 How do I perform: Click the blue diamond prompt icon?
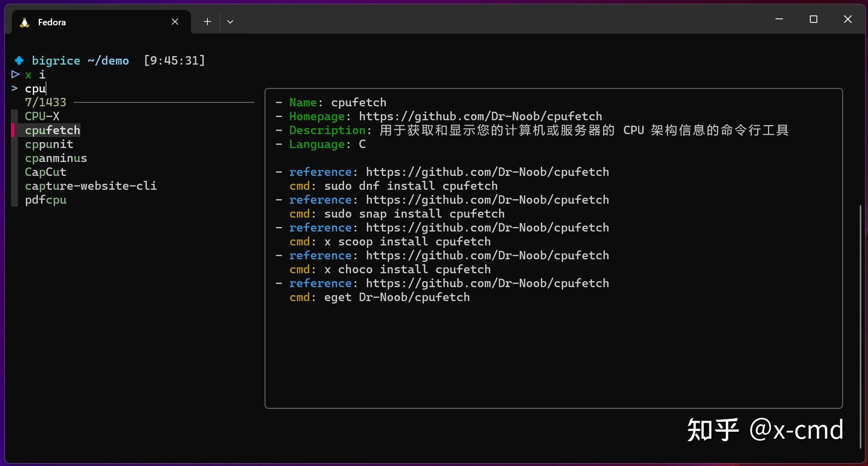coord(19,60)
